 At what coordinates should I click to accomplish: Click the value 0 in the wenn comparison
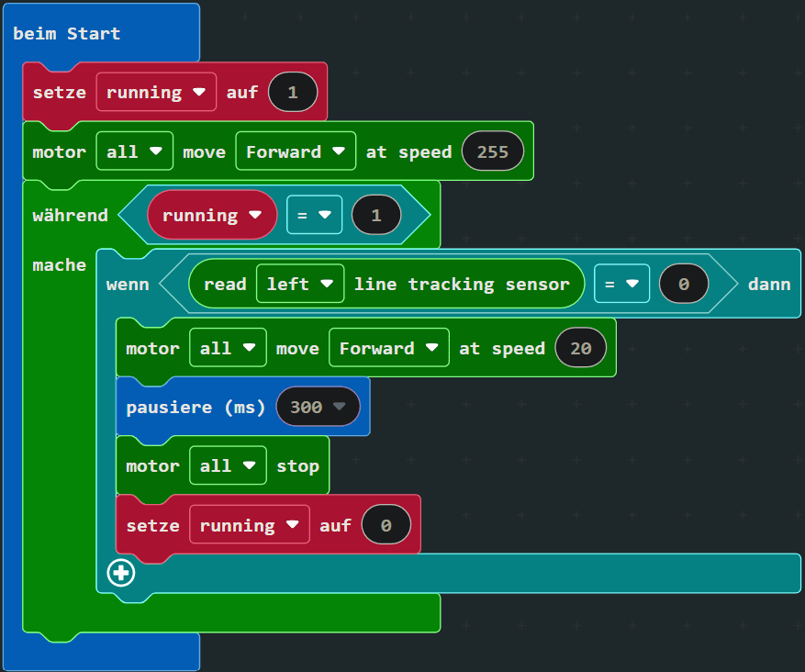[x=683, y=284]
